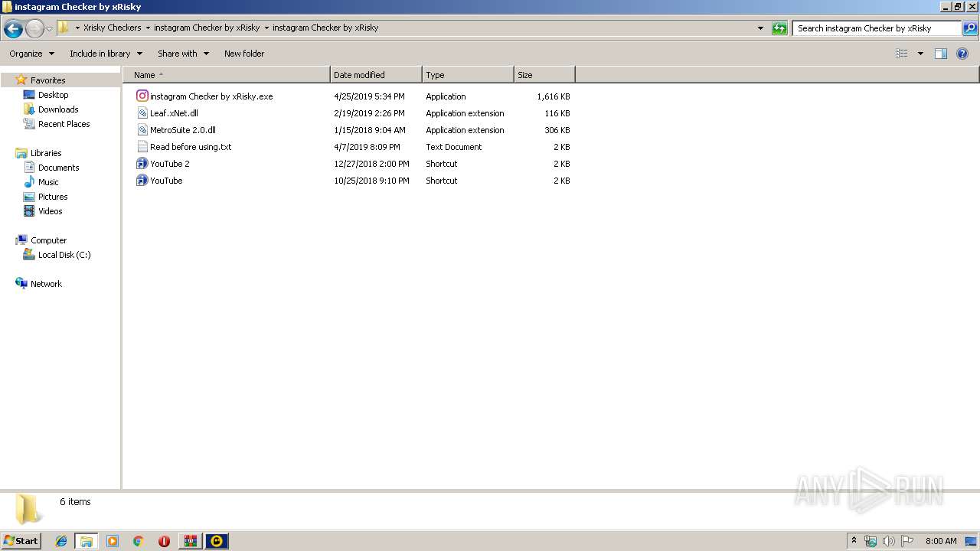This screenshot has height=551, width=980.
Task: Sort by Date modified column header
Action: click(x=376, y=75)
